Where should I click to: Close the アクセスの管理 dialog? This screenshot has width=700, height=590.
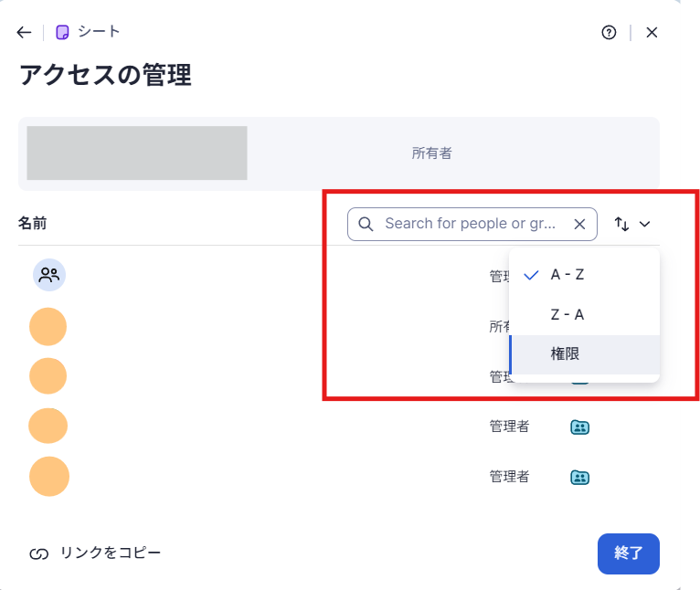point(652,33)
